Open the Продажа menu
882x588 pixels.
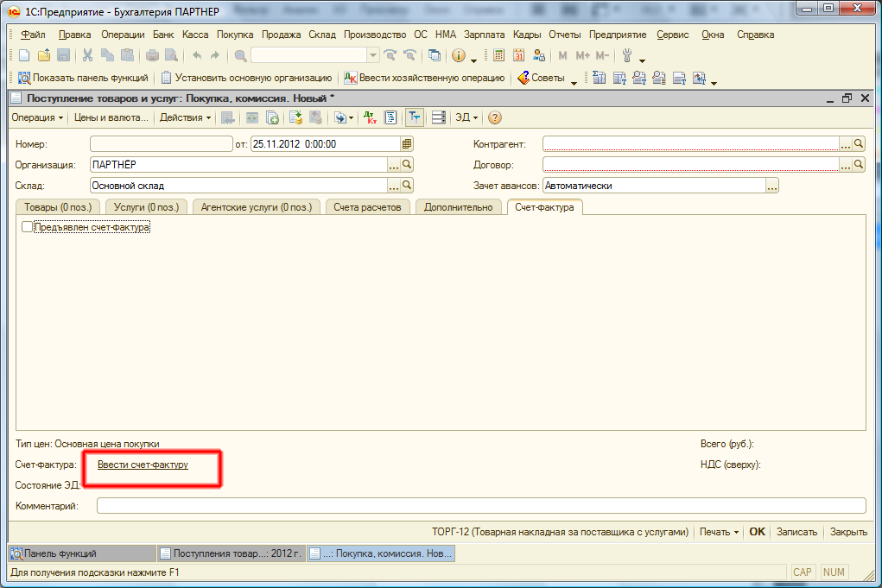click(280, 35)
